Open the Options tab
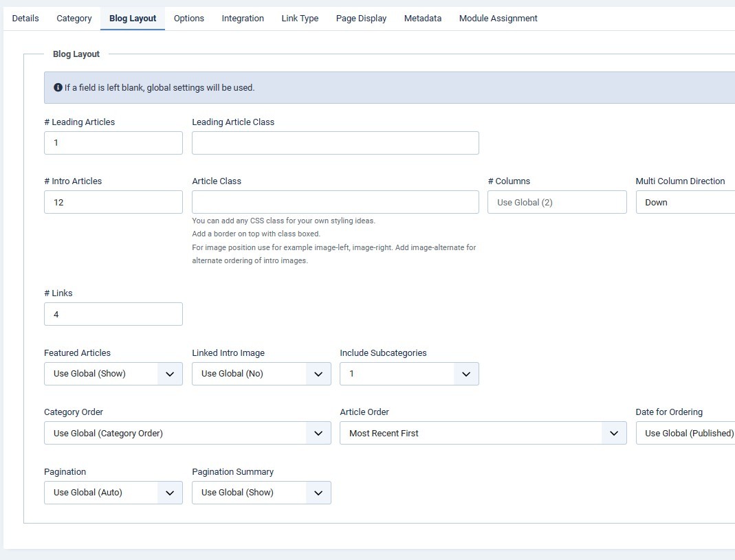 click(188, 19)
